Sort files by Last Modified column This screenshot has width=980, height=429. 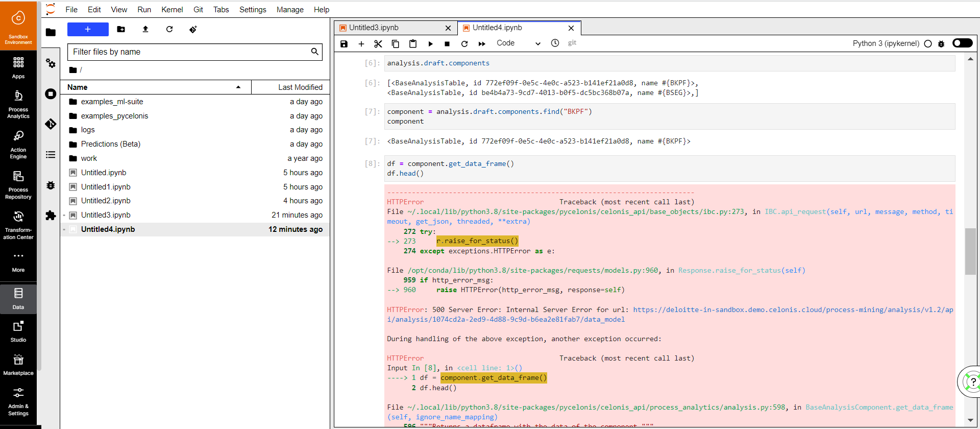(x=291, y=87)
